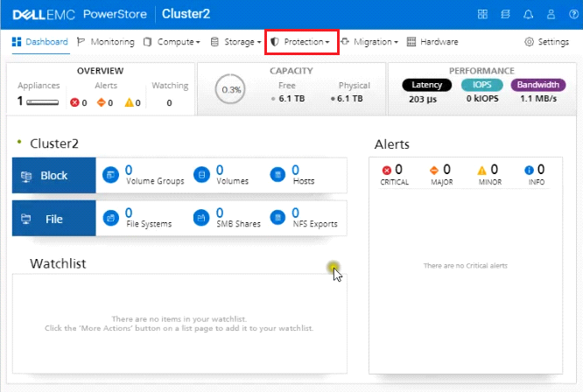Open the Protection dropdown menu
The height and width of the screenshot is (392, 583).
click(300, 42)
